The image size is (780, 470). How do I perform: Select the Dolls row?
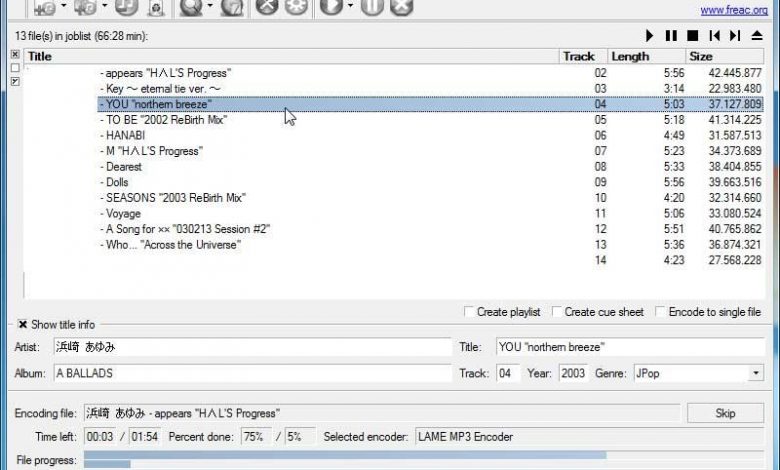click(x=430, y=182)
